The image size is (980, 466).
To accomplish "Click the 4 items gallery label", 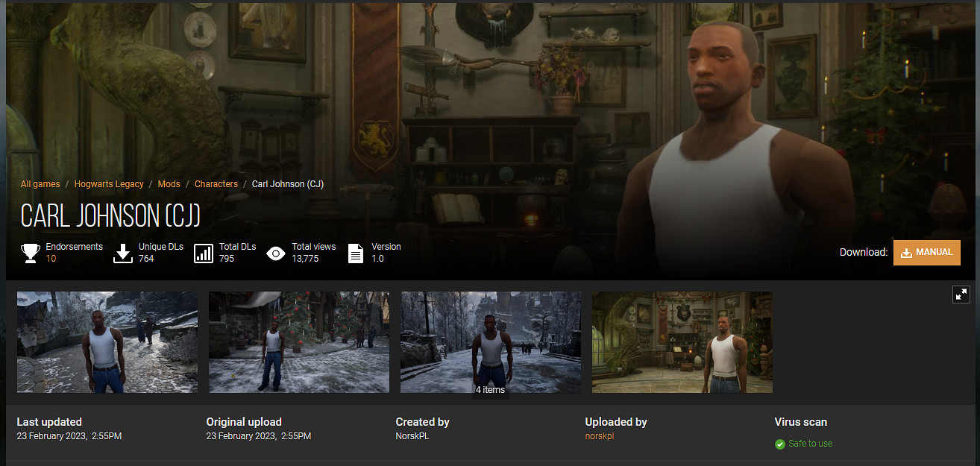I will [491, 390].
